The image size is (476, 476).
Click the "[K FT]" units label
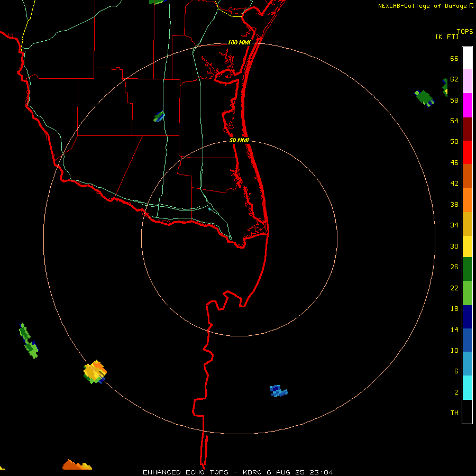click(447, 36)
